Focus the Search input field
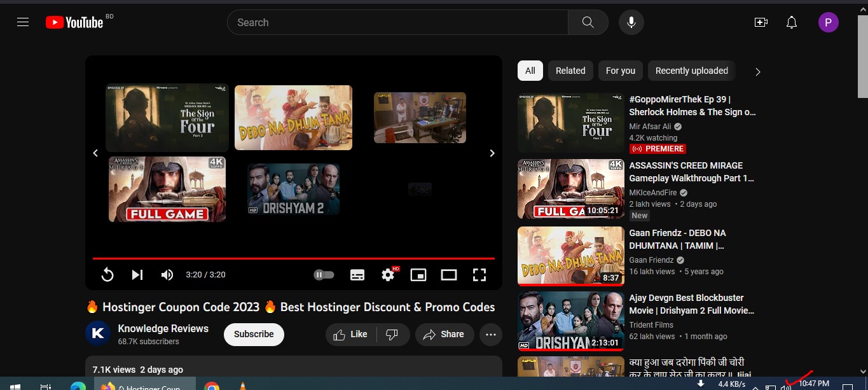The image size is (868, 390). (397, 22)
